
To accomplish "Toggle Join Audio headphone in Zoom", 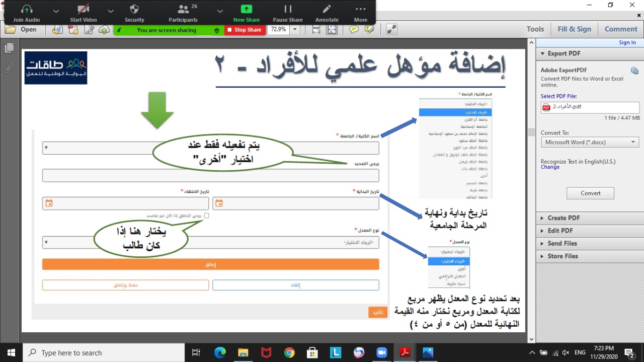I will coord(27,13).
